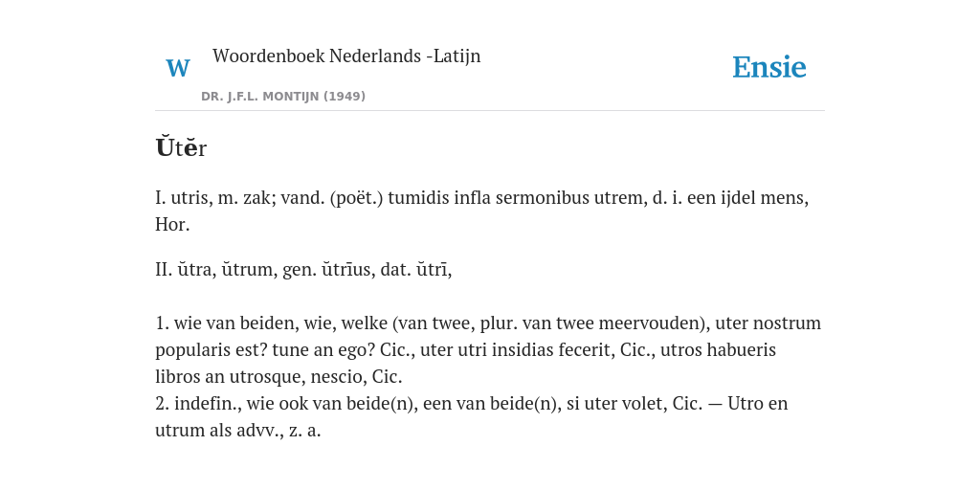Click the paragraph starting 'I. utris, m. zak'
Viewport: 980px width, 490px height.
tap(482, 212)
